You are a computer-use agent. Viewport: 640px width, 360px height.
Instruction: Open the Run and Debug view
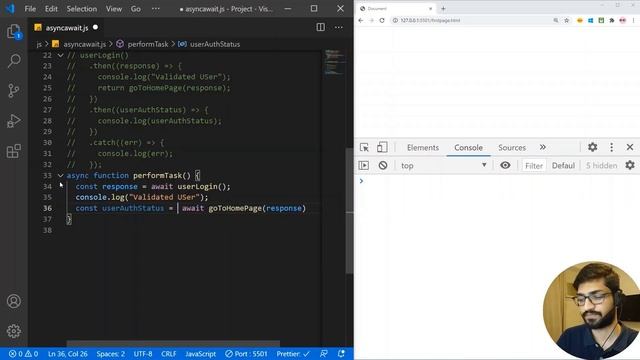[14, 121]
